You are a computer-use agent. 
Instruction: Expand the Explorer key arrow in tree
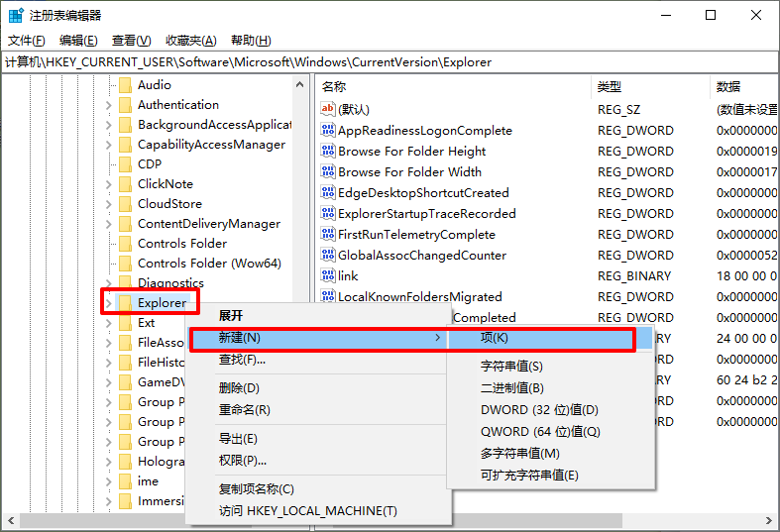(109, 303)
